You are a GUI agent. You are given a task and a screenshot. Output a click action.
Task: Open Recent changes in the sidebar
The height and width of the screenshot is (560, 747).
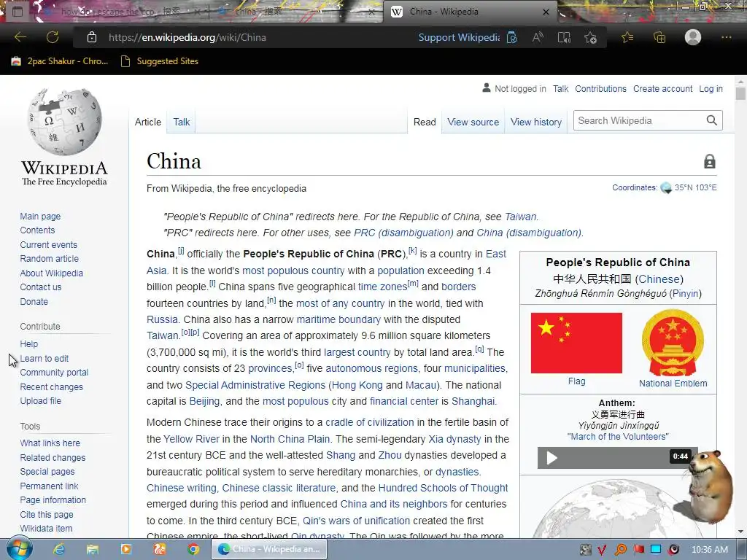click(52, 386)
